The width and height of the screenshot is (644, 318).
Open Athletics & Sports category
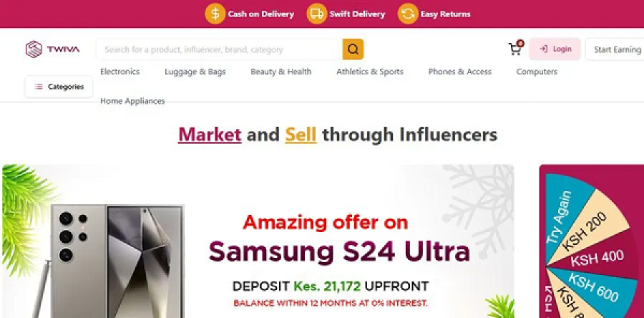(x=370, y=72)
